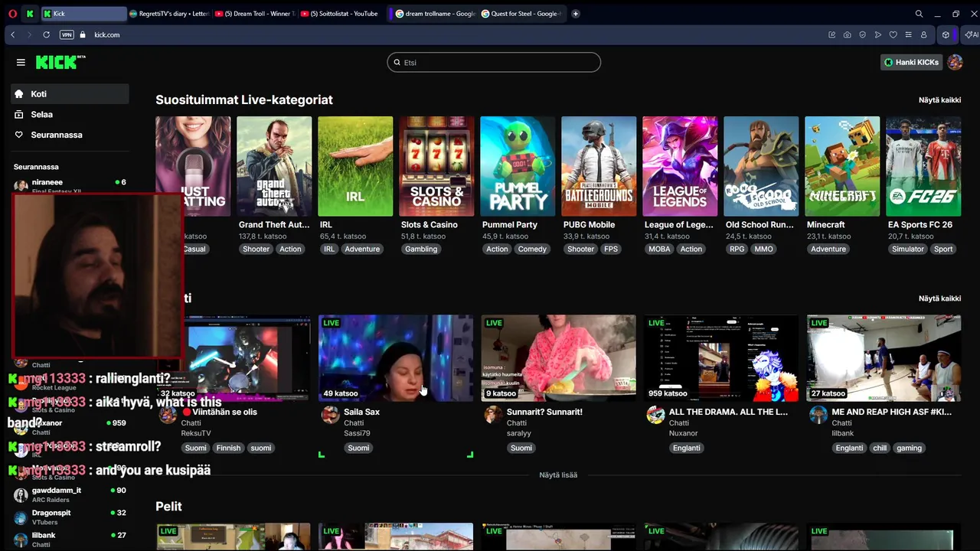Open the EA Sports FC 26 category card
The image size is (980, 551).
(x=923, y=166)
